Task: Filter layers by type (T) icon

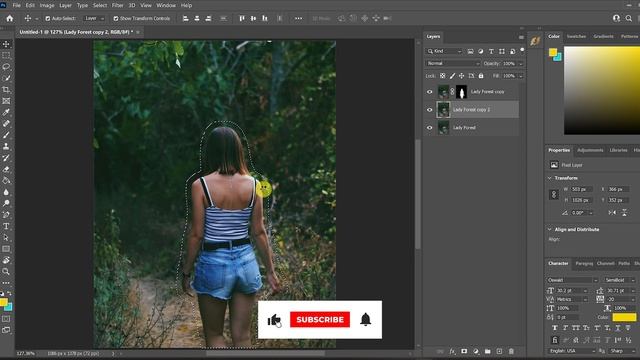Action: (x=491, y=51)
